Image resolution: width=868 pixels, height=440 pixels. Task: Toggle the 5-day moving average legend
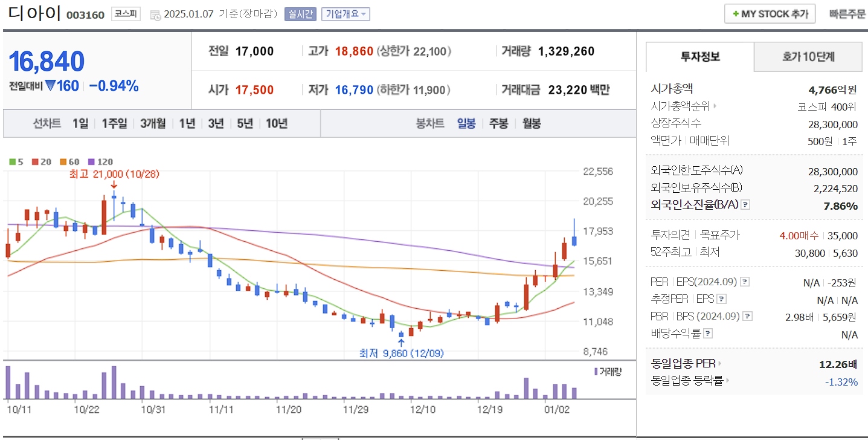(x=13, y=161)
